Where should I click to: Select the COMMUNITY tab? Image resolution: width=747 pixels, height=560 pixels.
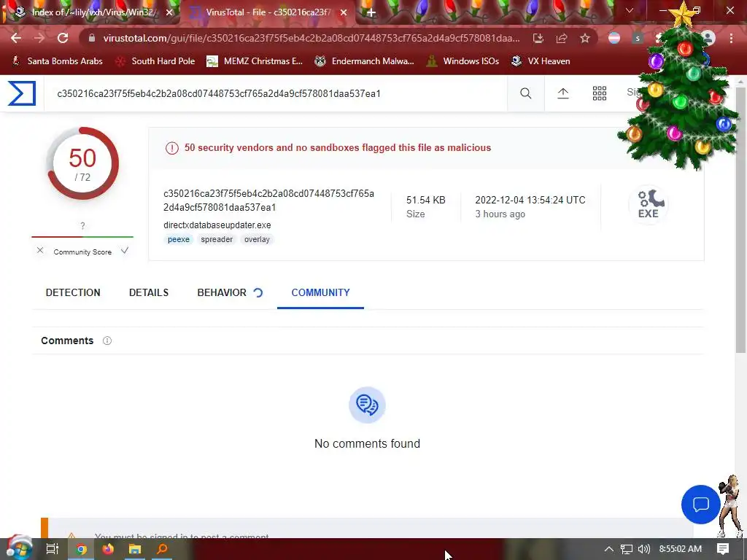[x=321, y=292]
